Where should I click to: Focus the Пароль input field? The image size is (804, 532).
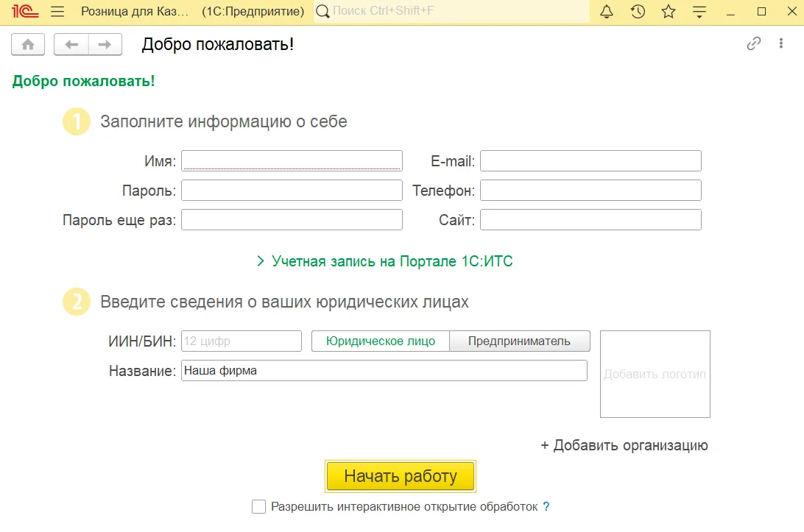292,190
